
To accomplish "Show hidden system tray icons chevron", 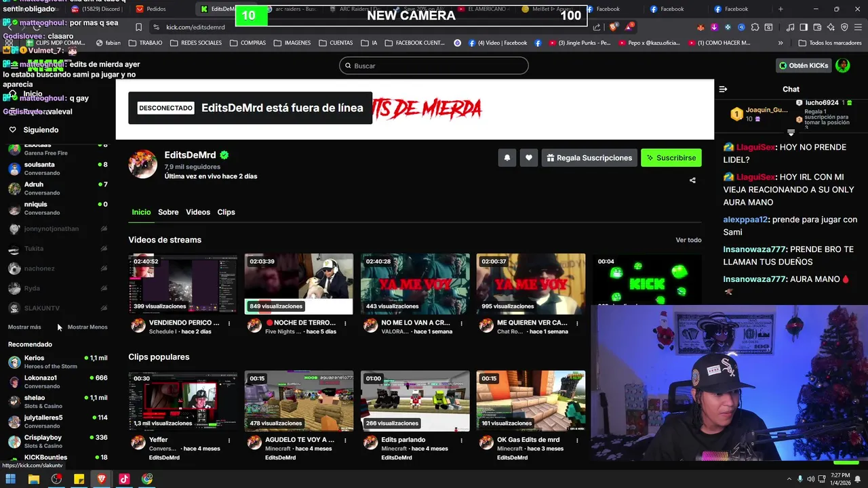I will [789, 479].
